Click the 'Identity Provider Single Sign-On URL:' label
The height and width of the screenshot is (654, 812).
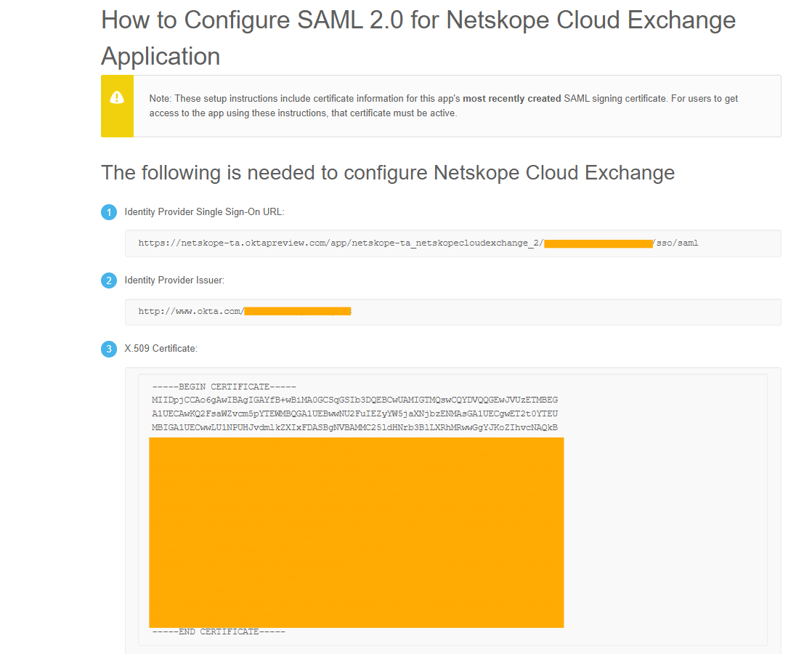[205, 211]
